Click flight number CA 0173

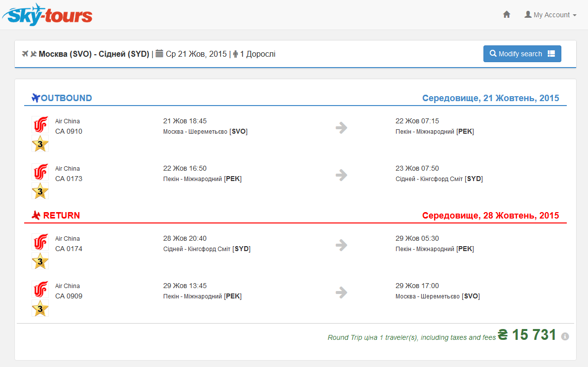tap(69, 179)
